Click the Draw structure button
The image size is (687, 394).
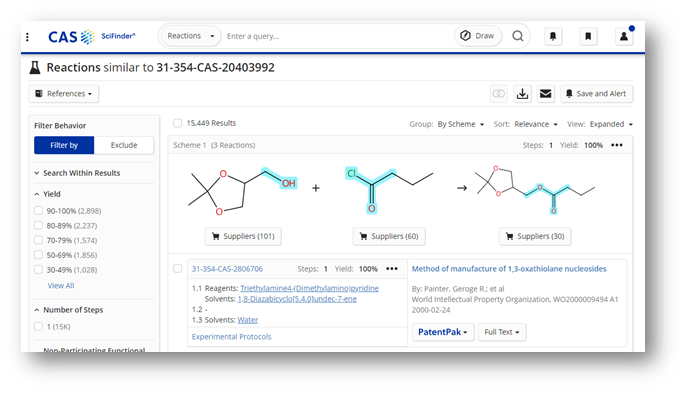coord(478,36)
